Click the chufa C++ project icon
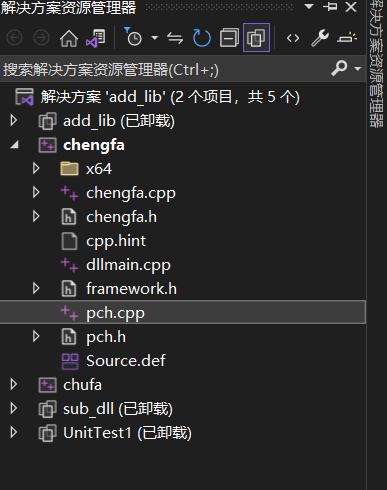The image size is (387, 490). pos(47,385)
